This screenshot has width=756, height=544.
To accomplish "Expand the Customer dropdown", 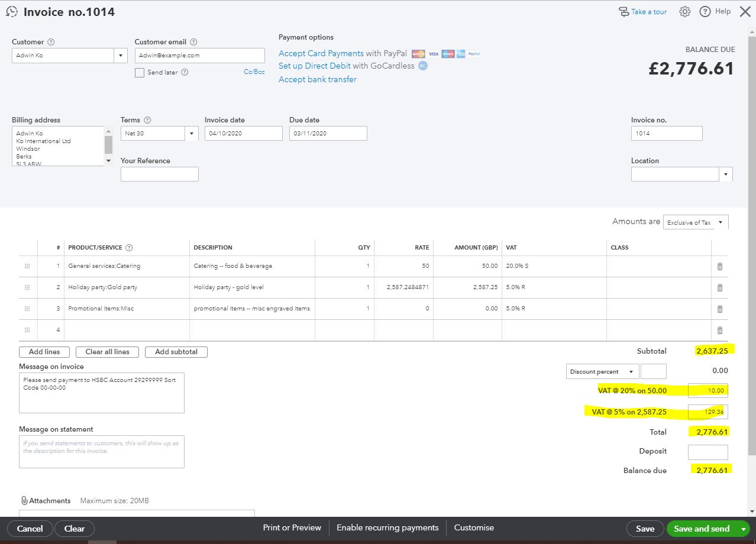I will [x=121, y=56].
